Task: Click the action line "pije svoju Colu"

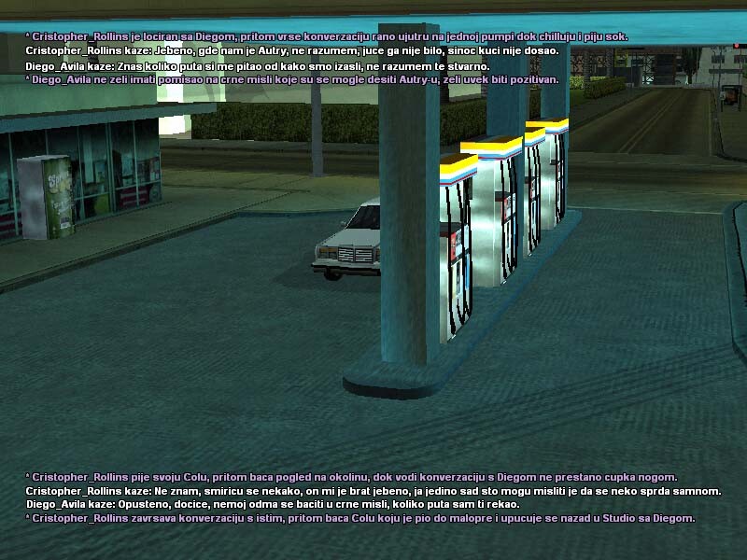Action: tap(351, 477)
